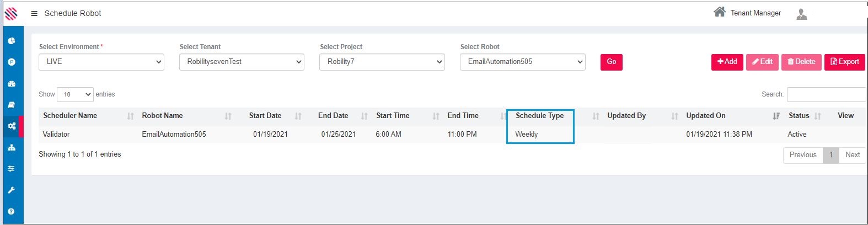Expand the Select Tenant dropdown

click(242, 62)
